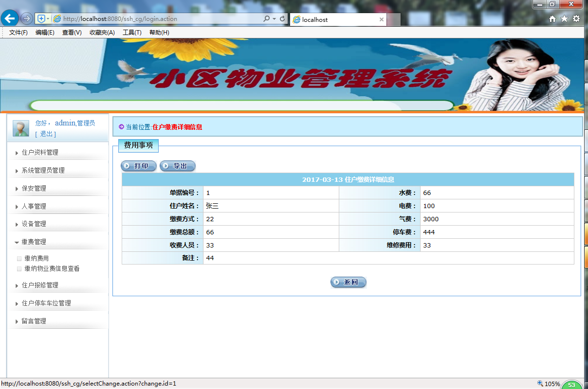This screenshot has height=389, width=588.
Task: Open the Internet Explorer settings gear
Action: [x=576, y=18]
